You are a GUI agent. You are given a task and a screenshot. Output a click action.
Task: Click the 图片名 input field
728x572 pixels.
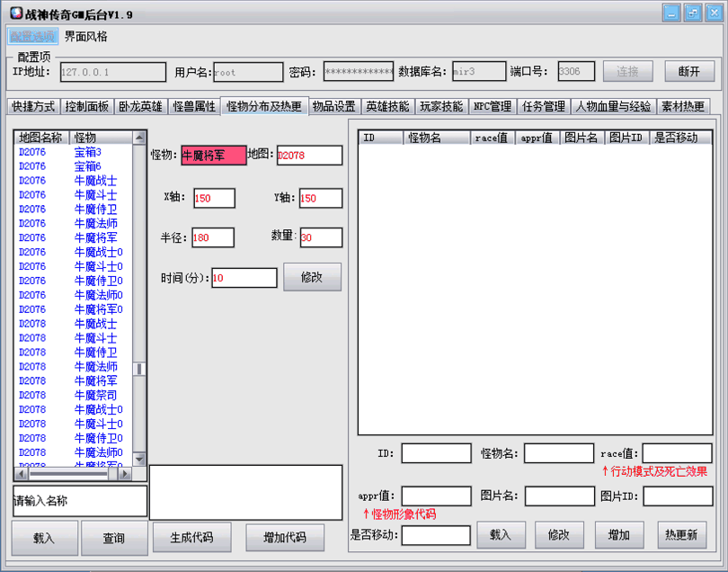click(x=560, y=496)
